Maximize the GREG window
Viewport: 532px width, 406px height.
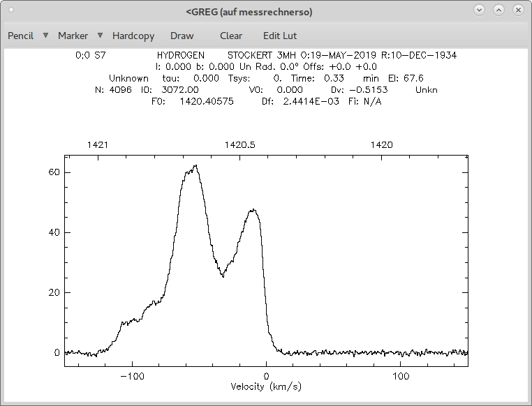tap(498, 10)
